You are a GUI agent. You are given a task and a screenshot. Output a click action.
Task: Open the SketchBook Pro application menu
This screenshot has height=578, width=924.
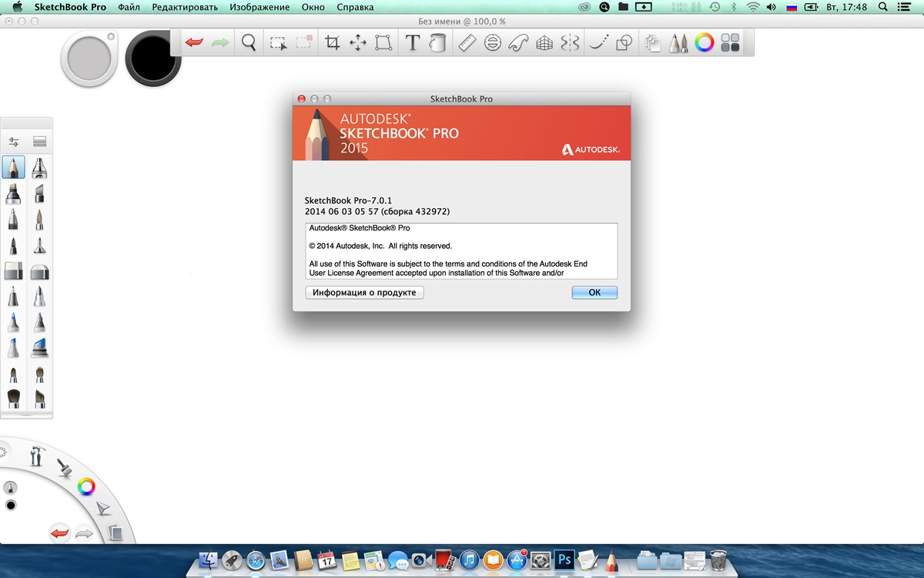(70, 7)
